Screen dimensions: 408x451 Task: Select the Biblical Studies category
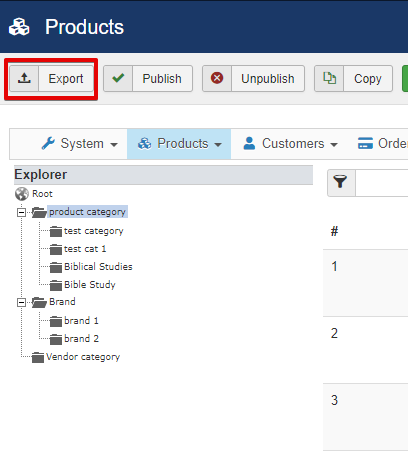pos(98,267)
